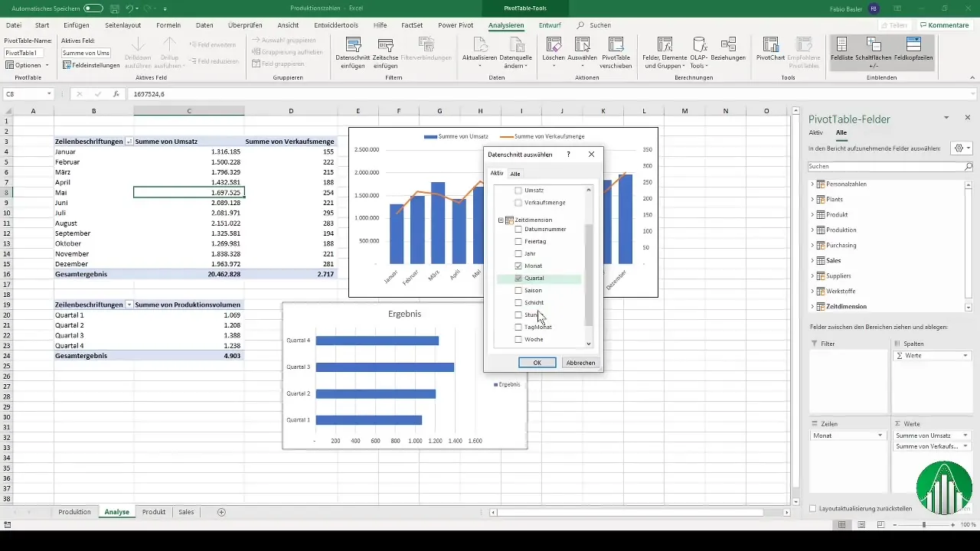
Task: Check the Woche checkbox
Action: pos(518,339)
